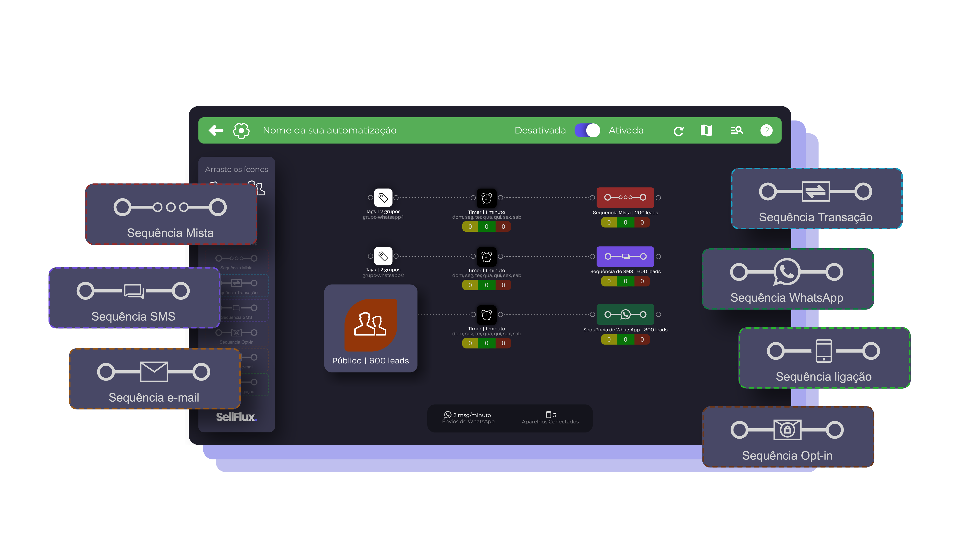980x551 pixels.
Task: Click the Sequência Opt-in card
Action: (x=787, y=437)
